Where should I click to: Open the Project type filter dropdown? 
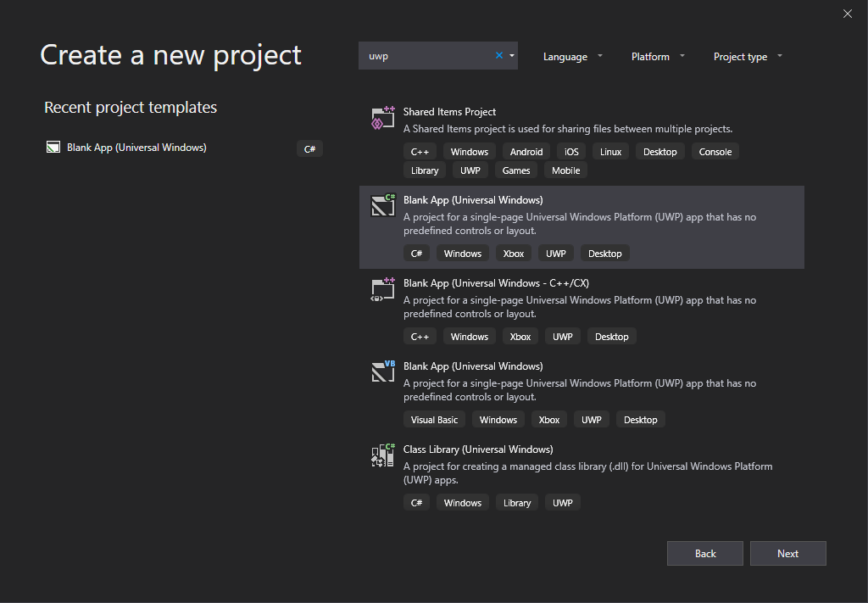point(746,56)
